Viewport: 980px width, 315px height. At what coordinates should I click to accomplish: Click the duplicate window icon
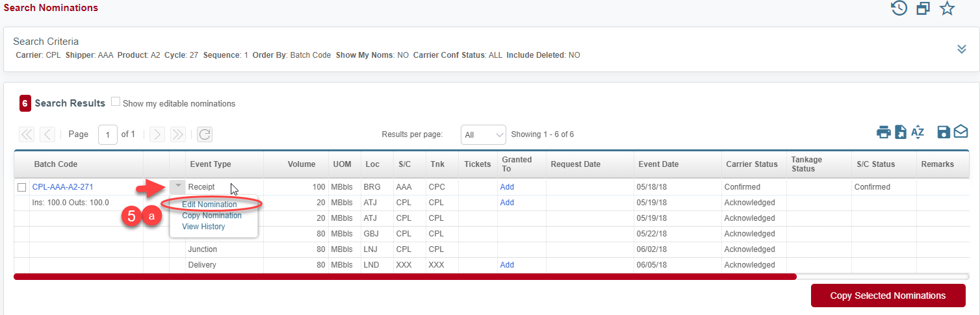[923, 8]
